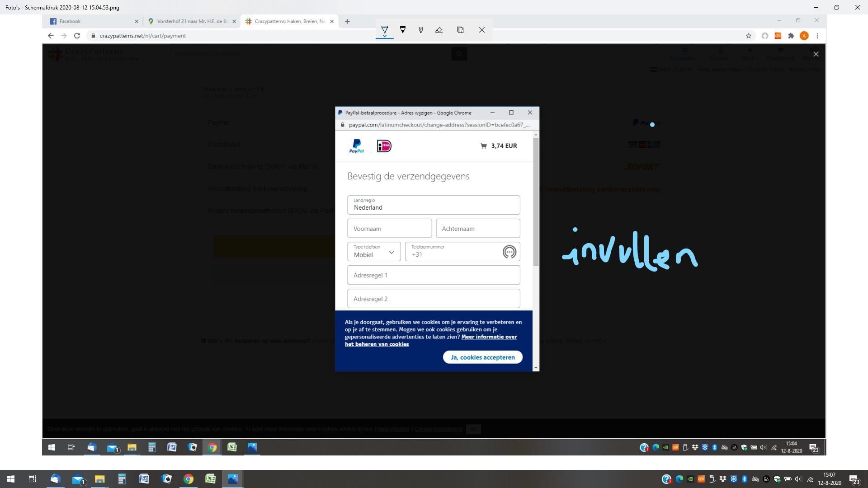Screen dimensions: 868x488
Task: Click the reload page icon
Action: pyautogui.click(x=77, y=36)
